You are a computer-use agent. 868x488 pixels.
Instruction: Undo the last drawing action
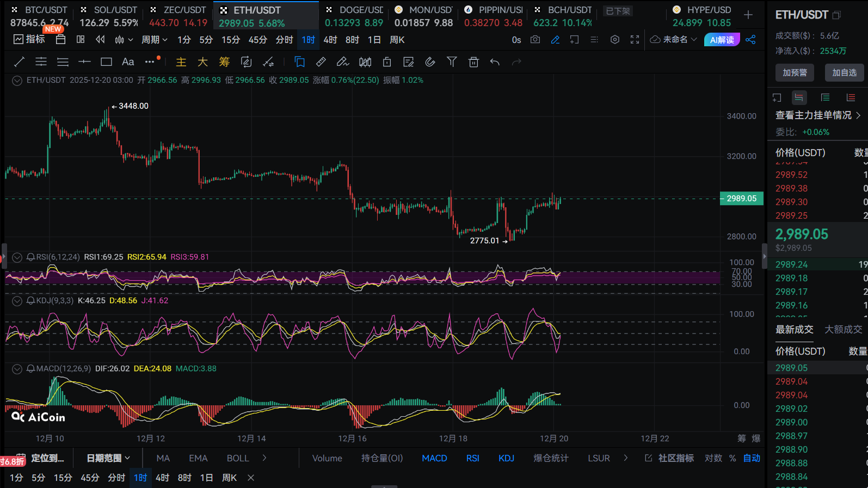(x=495, y=62)
